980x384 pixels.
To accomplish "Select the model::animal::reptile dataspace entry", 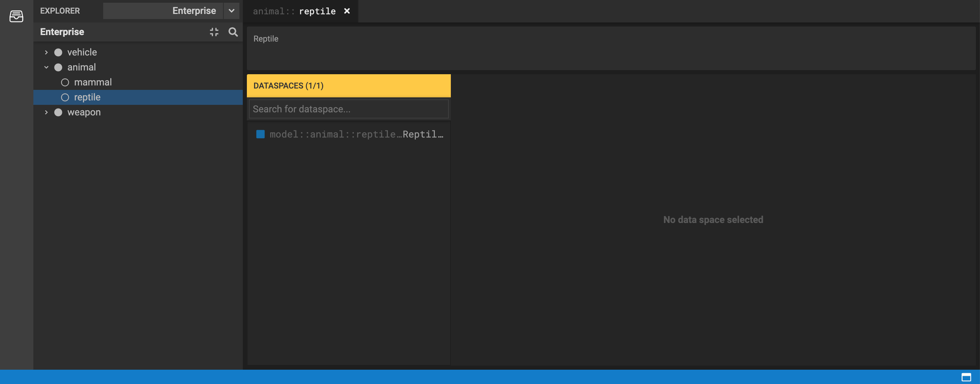I will click(356, 134).
